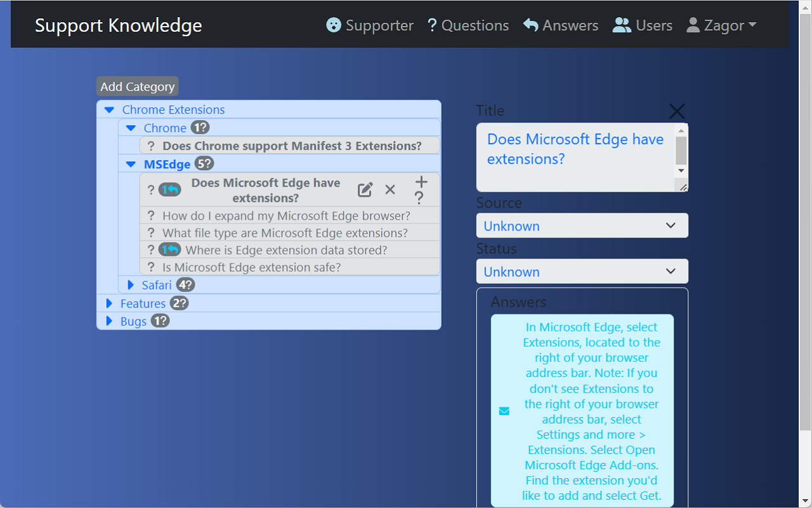Select the Safari category label
812x508 pixels.
tap(157, 285)
